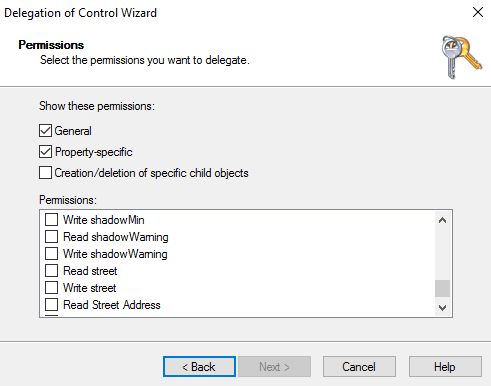
Task: Check the Write street permission
Action: (x=51, y=288)
